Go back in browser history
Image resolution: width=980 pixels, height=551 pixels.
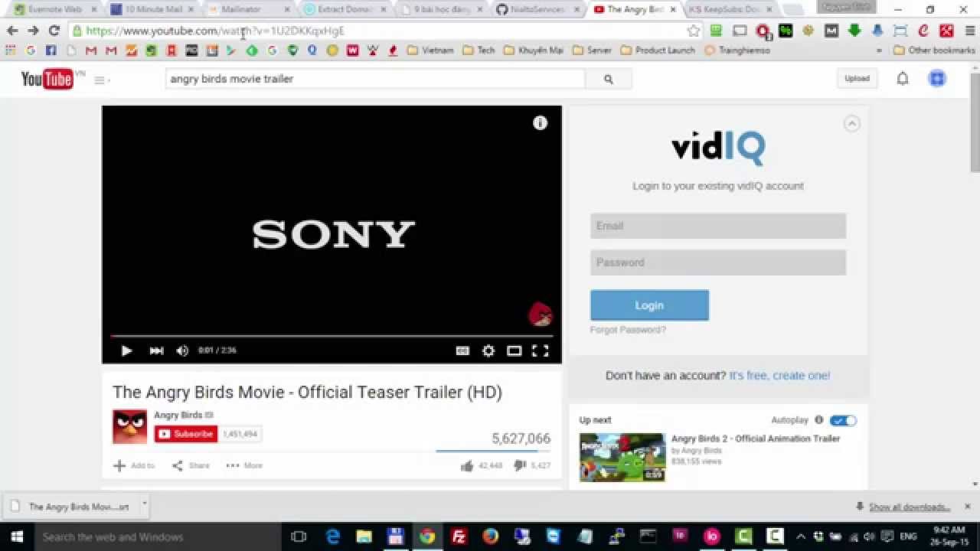click(12, 31)
